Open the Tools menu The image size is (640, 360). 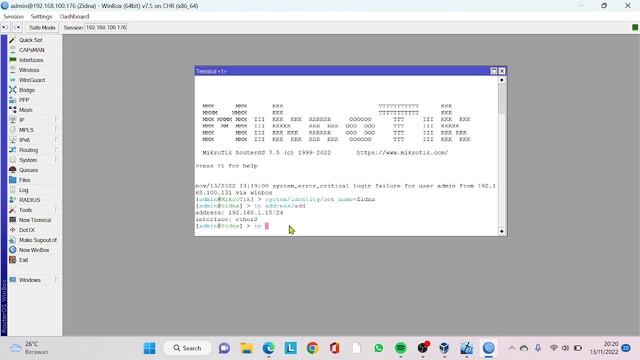25,210
